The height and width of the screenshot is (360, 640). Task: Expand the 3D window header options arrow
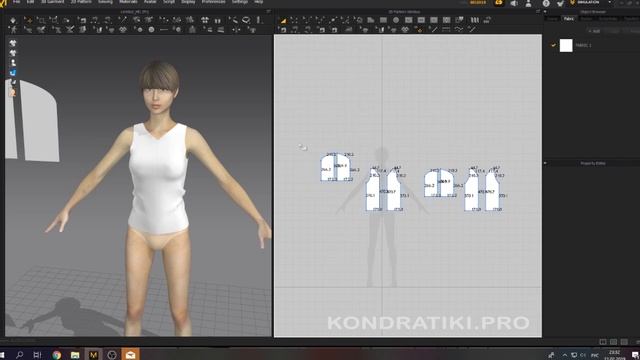(x=268, y=11)
